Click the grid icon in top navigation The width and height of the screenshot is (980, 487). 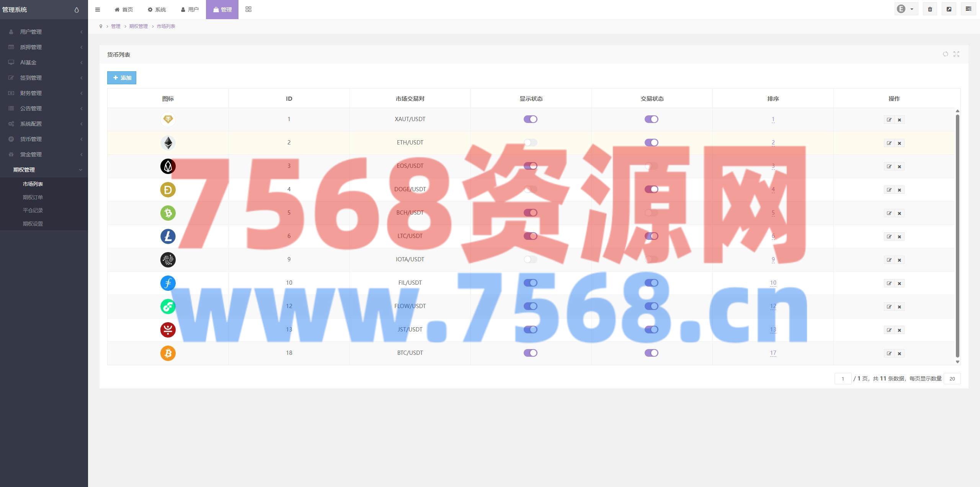coord(248,9)
